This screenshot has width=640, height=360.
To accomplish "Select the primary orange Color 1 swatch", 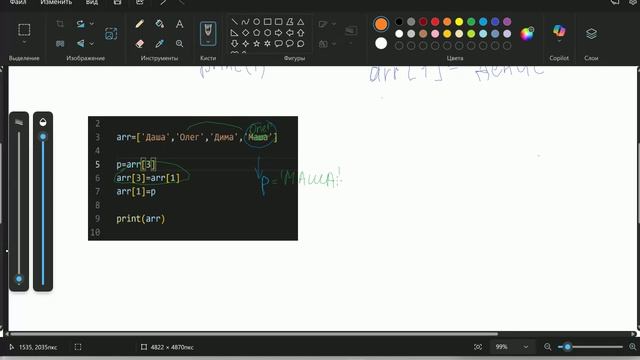I will pyautogui.click(x=381, y=24).
